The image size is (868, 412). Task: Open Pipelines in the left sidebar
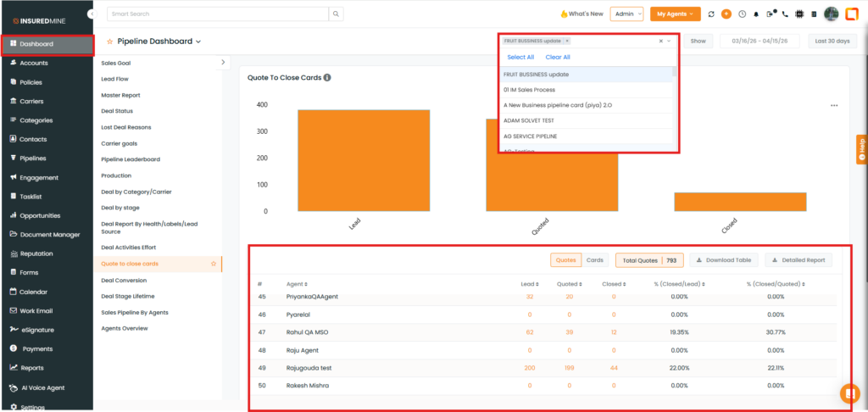[33, 159]
